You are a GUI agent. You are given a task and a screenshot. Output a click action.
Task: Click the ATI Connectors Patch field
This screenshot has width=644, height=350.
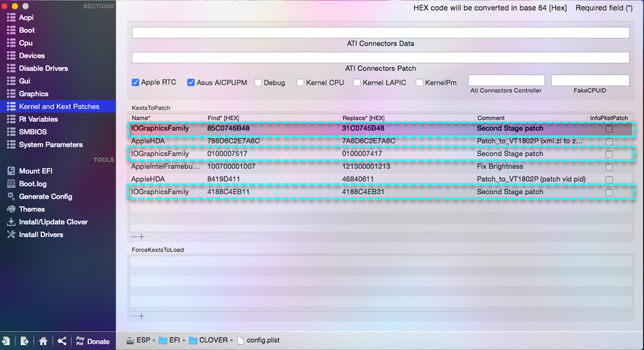pos(380,57)
